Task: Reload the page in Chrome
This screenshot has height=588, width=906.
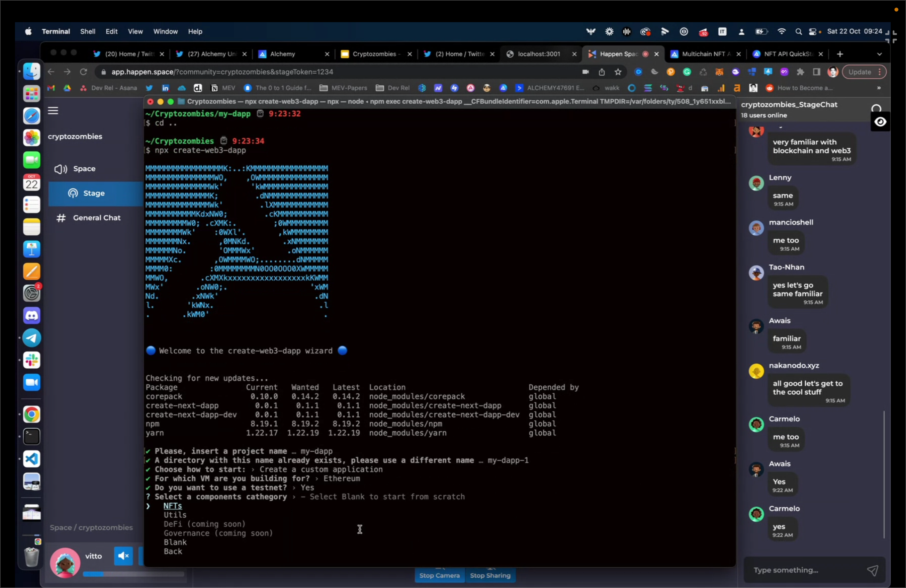Action: pos(83,72)
